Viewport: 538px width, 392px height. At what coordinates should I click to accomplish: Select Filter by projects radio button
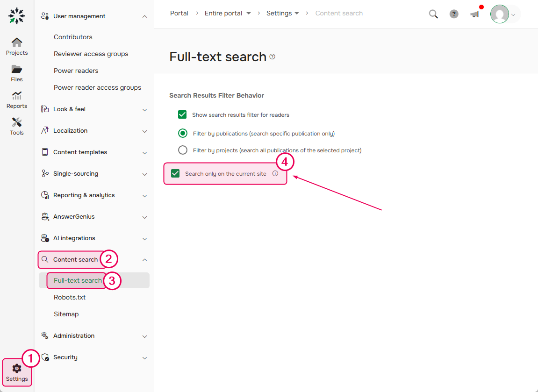[x=183, y=150]
